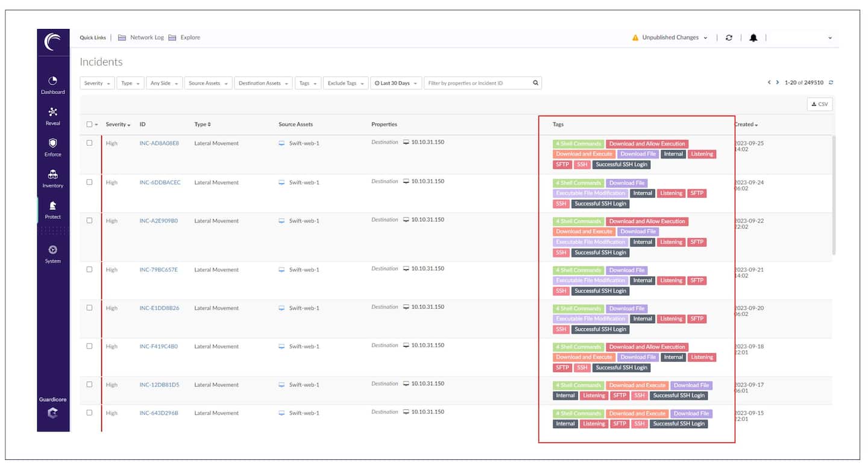Open the Destination Assets filter dropdown
Viewport: 868px width, 469px height.
pyautogui.click(x=263, y=83)
